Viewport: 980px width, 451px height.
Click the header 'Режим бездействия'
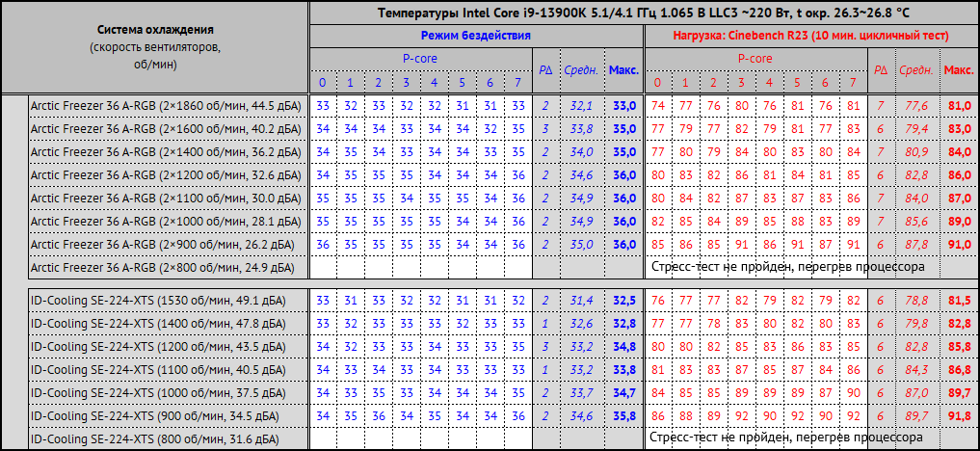476,36
